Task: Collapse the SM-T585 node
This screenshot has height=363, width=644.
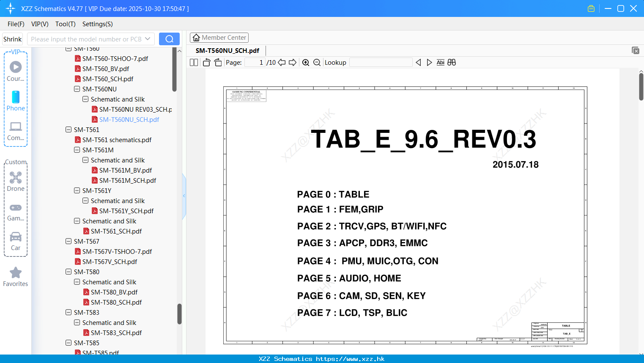Action: [x=69, y=343]
